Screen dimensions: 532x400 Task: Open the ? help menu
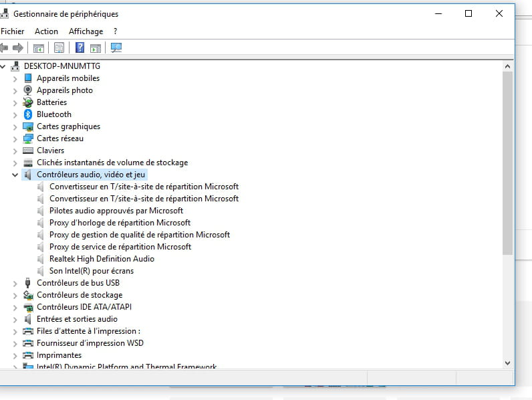116,31
